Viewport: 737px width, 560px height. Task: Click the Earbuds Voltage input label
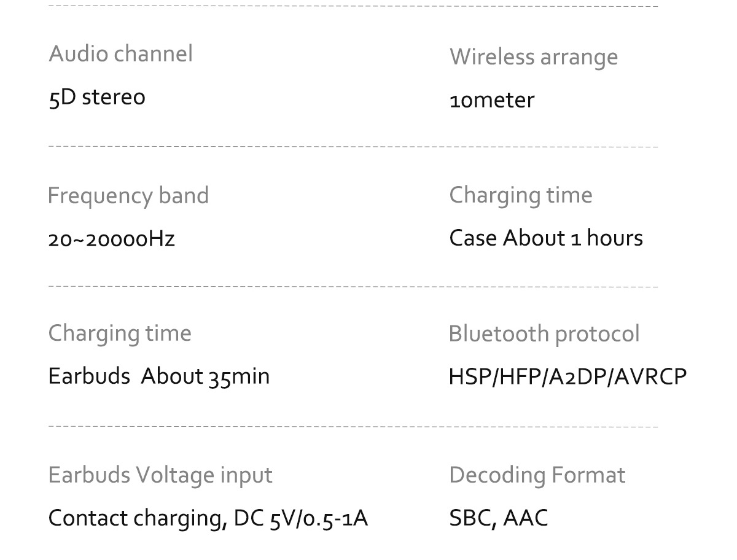tap(160, 475)
